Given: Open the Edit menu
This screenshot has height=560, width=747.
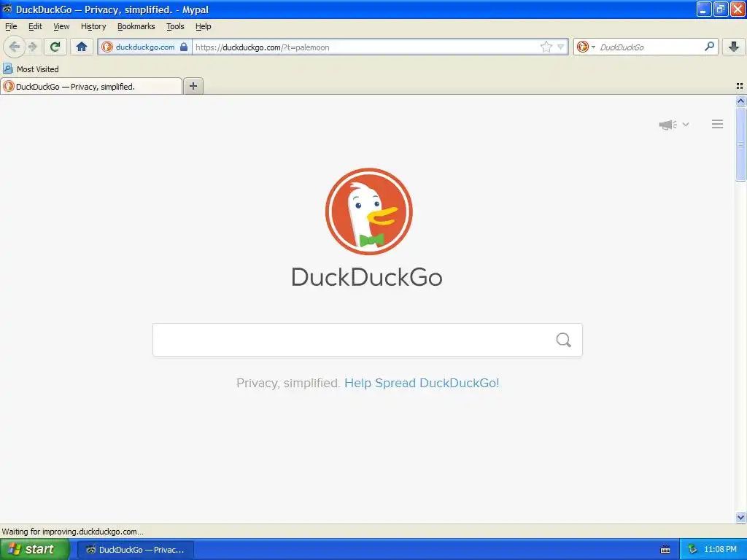Looking at the screenshot, I should 35,27.
